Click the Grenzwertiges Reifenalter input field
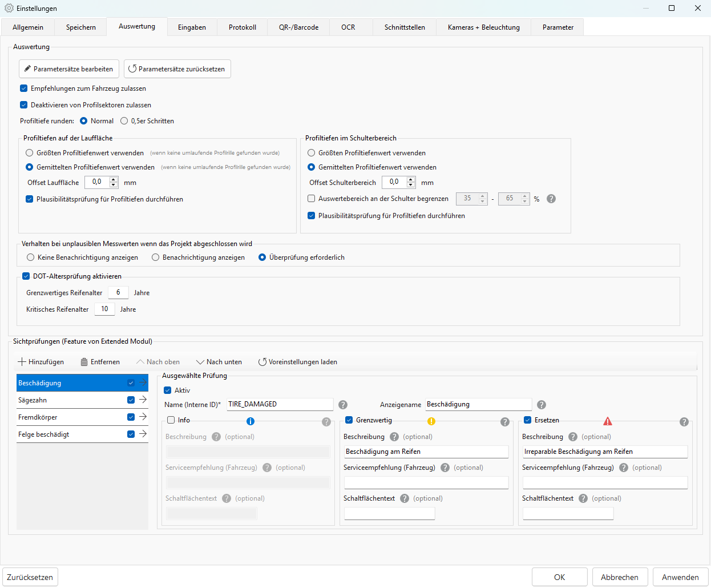711x588 pixels. pos(118,293)
